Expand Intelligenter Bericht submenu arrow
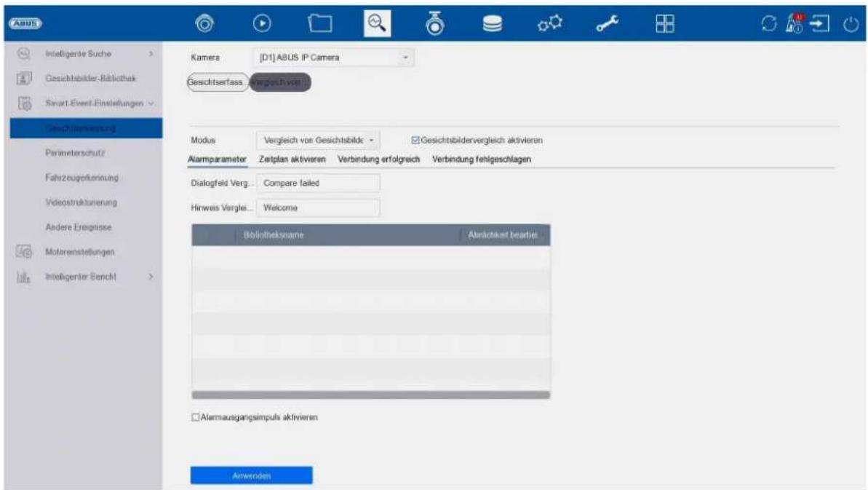This screenshot has height=490, width=868. (151, 276)
